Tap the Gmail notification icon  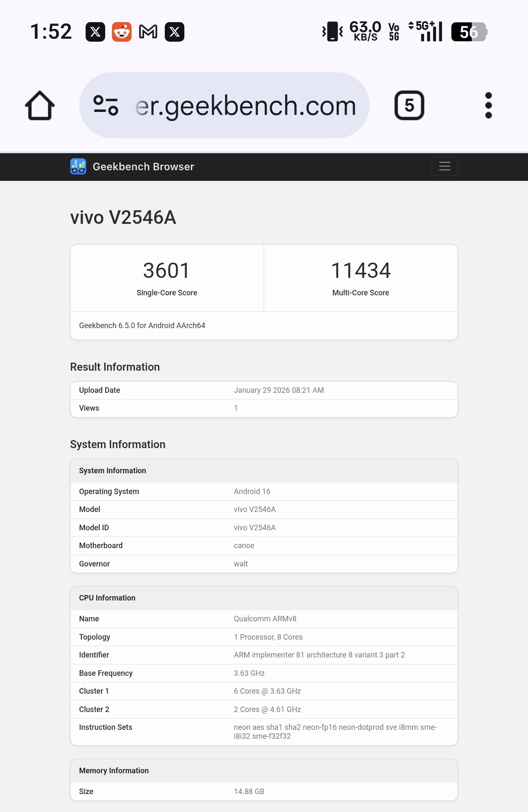point(148,32)
